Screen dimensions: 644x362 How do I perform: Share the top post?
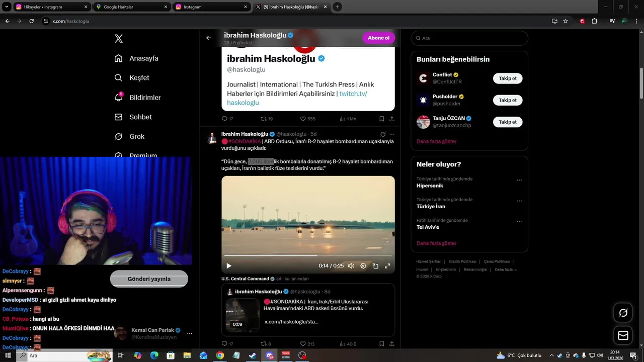[x=391, y=119]
